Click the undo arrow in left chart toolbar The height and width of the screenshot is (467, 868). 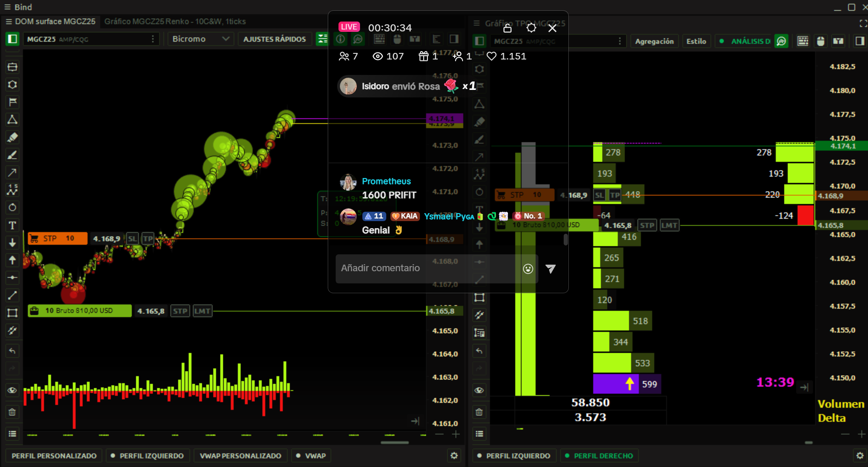tap(12, 351)
